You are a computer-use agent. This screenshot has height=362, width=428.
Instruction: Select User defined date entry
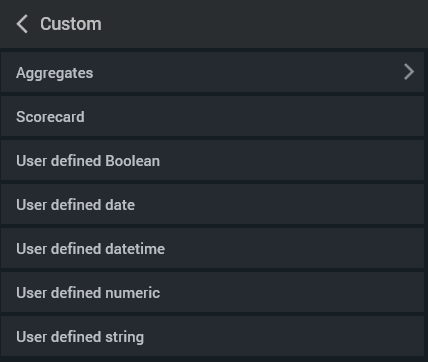[x=212, y=204]
